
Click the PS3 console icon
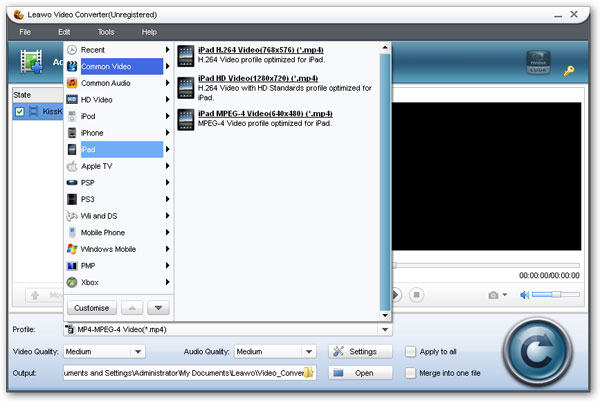tap(72, 199)
